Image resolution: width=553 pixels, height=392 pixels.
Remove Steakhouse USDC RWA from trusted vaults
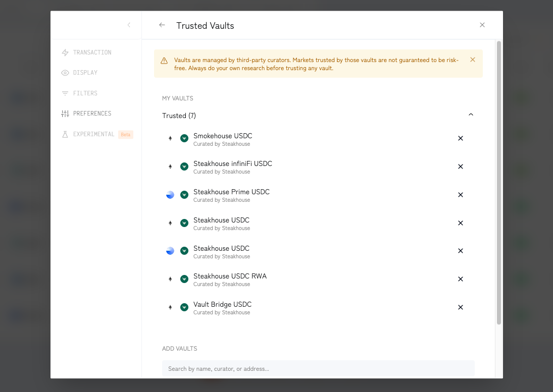(x=460, y=279)
